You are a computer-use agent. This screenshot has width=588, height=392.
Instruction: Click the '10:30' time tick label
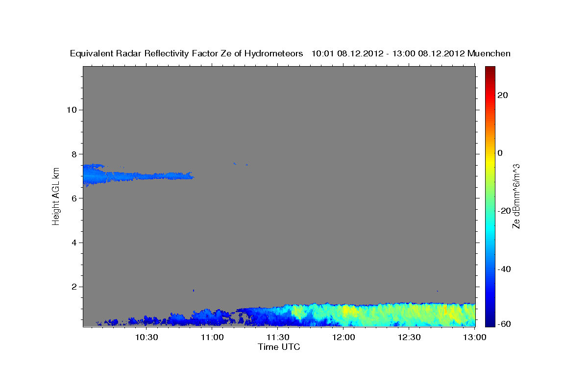pos(146,337)
